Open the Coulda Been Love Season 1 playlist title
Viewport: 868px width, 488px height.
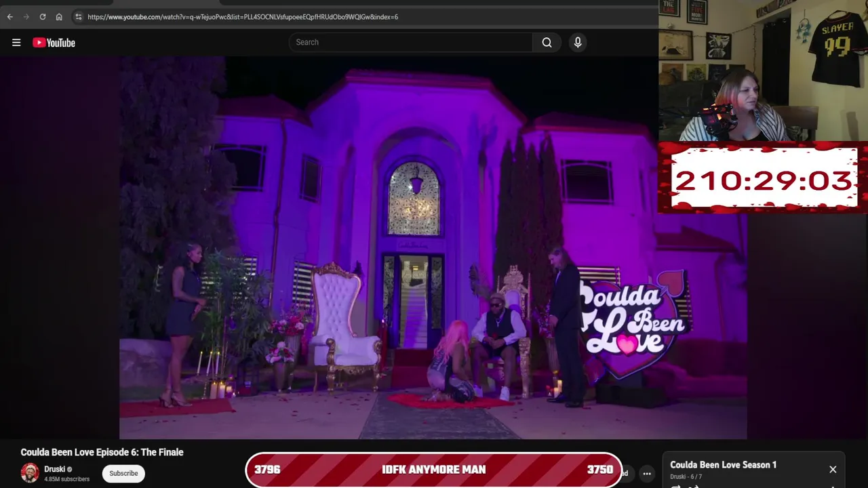[x=723, y=465]
